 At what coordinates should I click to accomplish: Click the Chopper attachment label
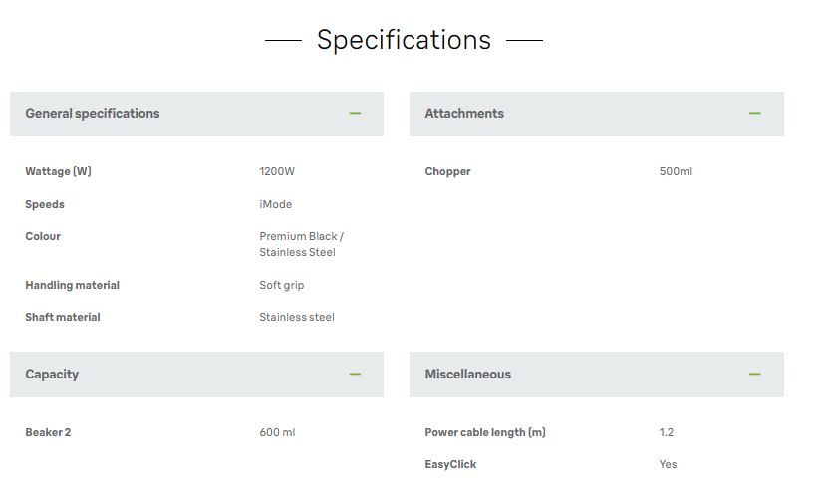447,171
